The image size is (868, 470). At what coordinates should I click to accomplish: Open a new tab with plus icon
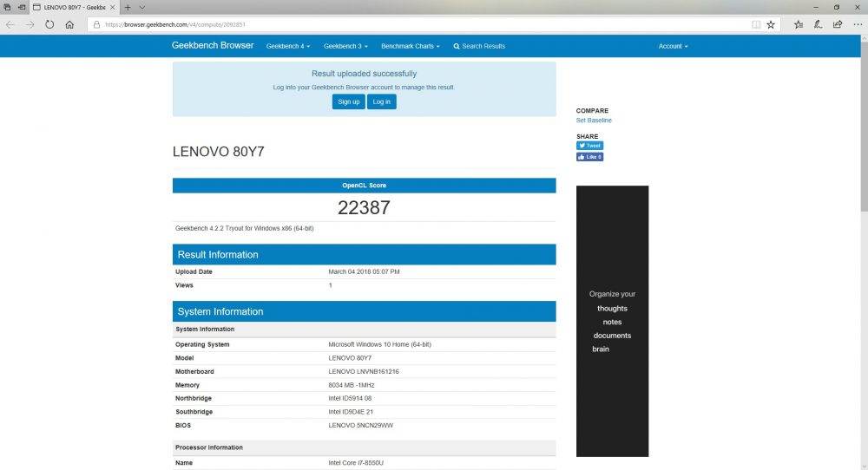[x=128, y=7]
